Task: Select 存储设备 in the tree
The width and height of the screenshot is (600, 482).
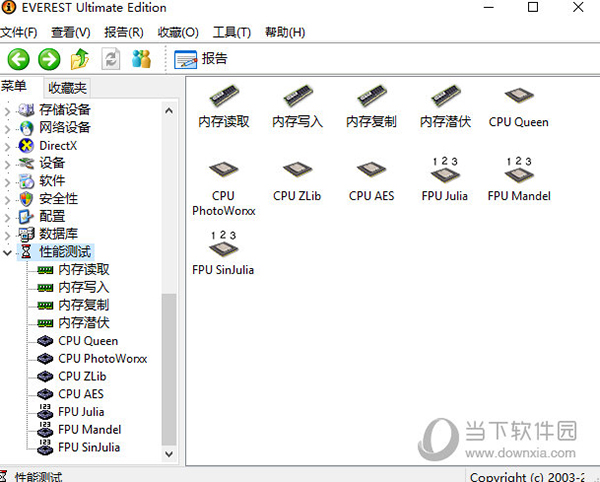Action: pos(65,110)
